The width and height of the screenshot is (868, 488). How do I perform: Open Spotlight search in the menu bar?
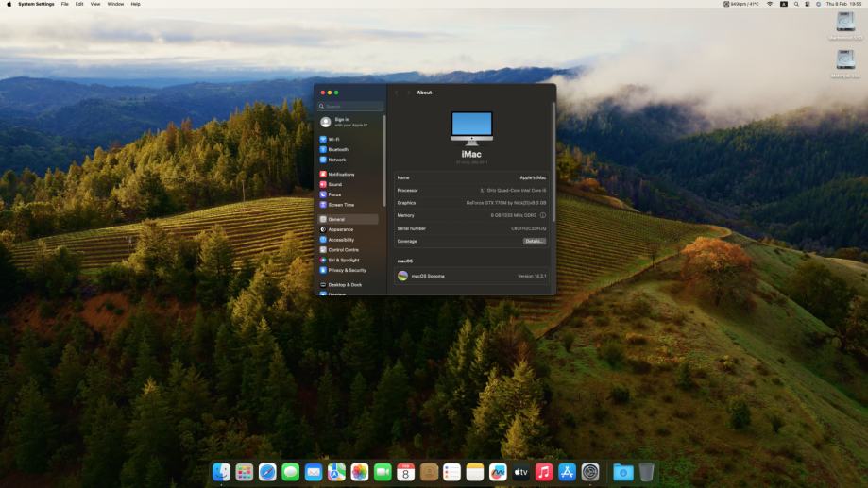coord(796,4)
